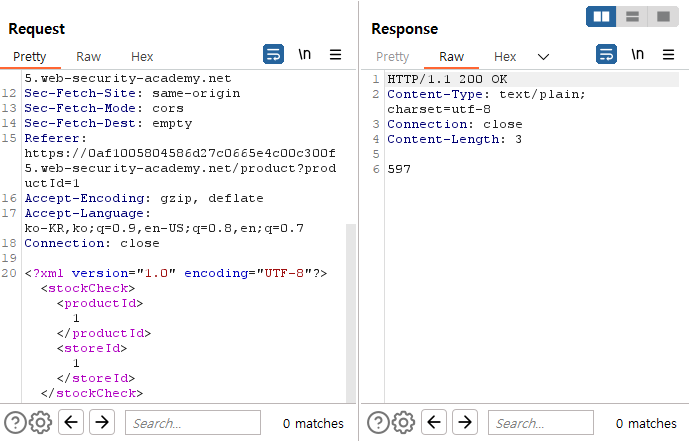The height and width of the screenshot is (441, 689).
Task: Go to next match in the Request panel
Action: (102, 423)
